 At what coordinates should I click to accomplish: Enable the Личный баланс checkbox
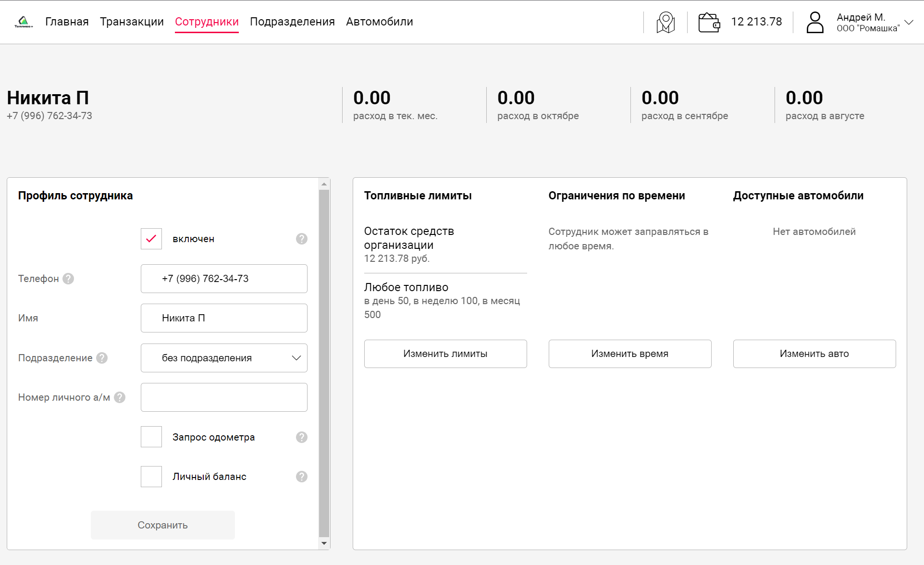[151, 477]
